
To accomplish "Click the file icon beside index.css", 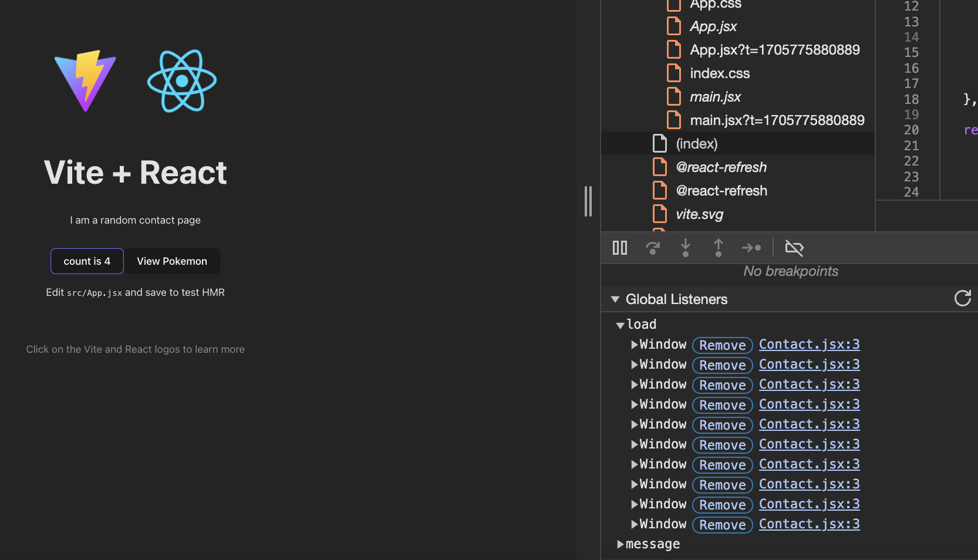I will [674, 73].
